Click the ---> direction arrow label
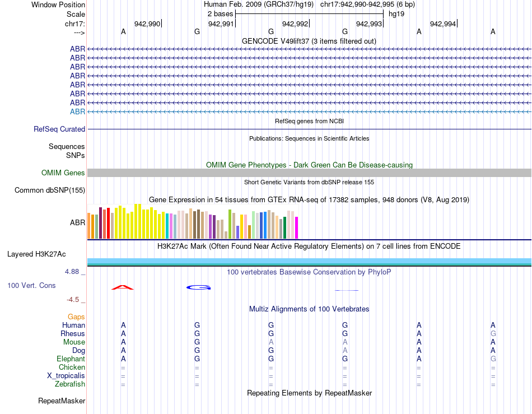 point(79,32)
